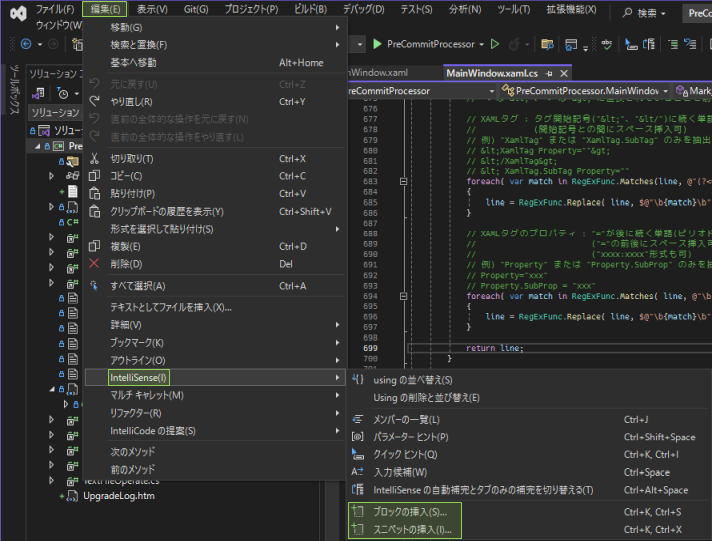Click the folder browse toolbar icon
712x541 pixels.
coord(547,44)
